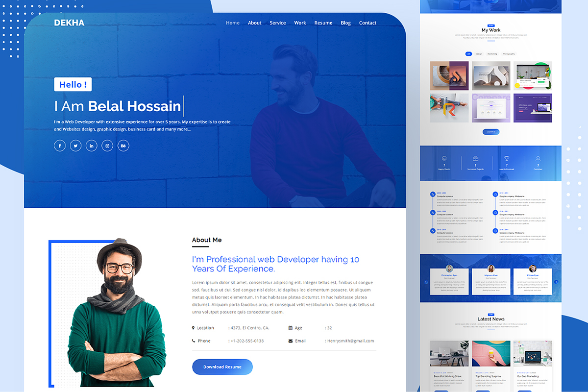Screen dimensions: 588x392
Task: Open the Contact nav link
Action: (x=367, y=23)
